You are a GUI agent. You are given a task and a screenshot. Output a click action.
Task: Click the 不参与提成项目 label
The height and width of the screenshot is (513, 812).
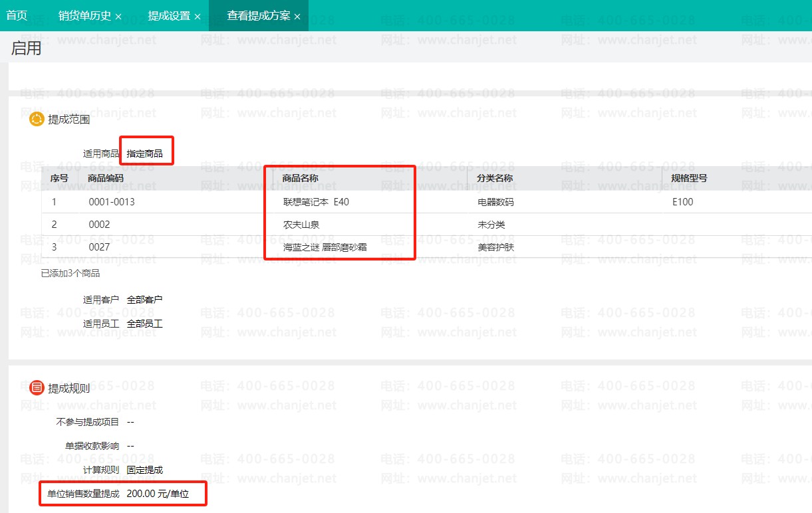pyautogui.click(x=88, y=422)
